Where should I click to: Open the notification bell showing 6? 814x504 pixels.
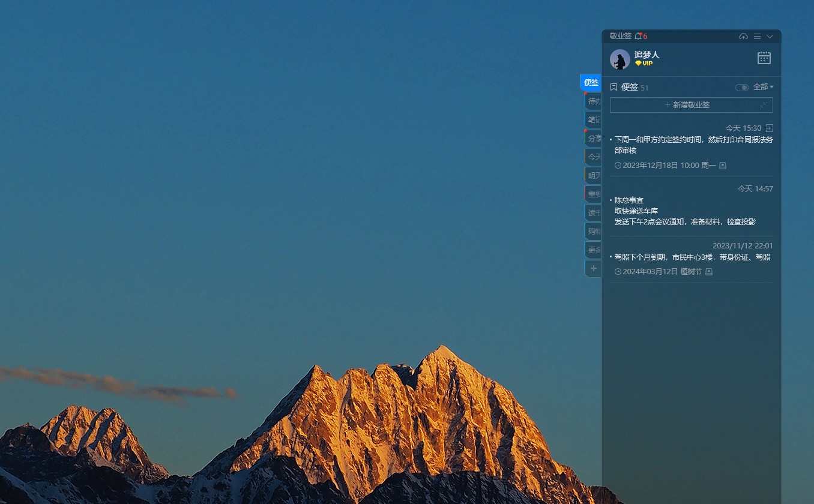(x=641, y=36)
